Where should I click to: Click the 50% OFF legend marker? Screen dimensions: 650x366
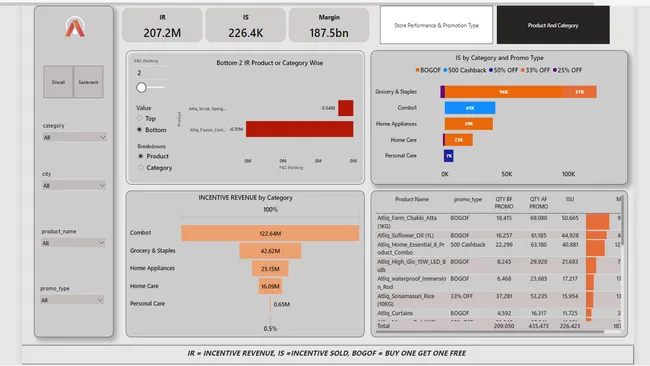(x=491, y=70)
